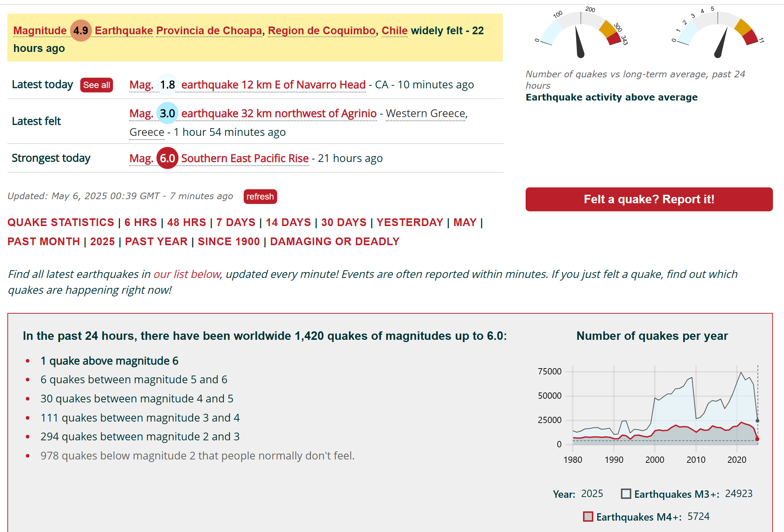
Task: Follow the 'our list below' link
Action: pyautogui.click(x=187, y=274)
